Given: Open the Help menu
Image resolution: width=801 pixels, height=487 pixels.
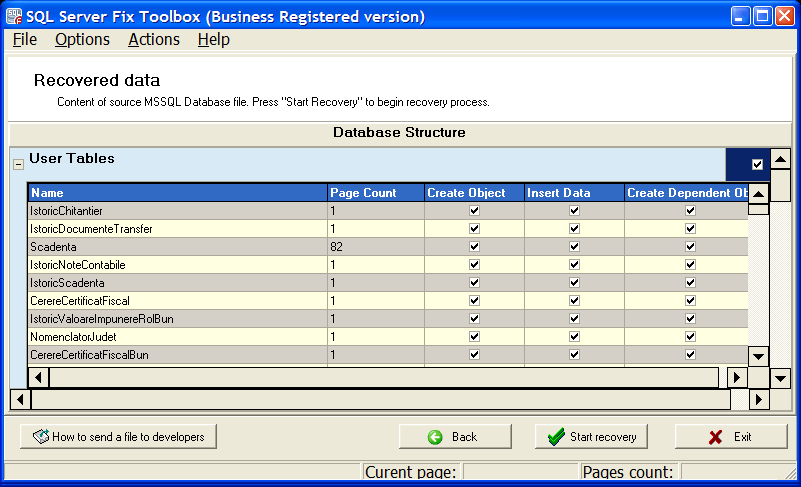Looking at the screenshot, I should click(214, 39).
